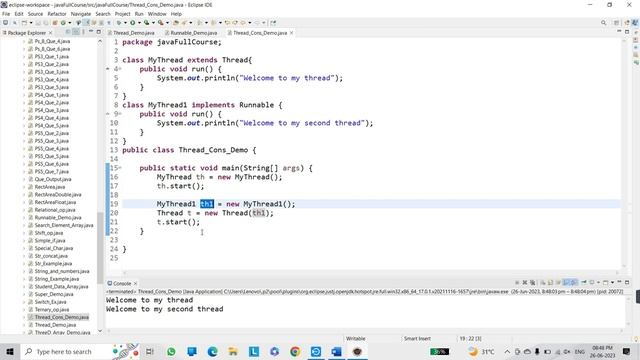Open the Window menu
The width and height of the screenshot is (640, 360).
pyautogui.click(x=157, y=14)
